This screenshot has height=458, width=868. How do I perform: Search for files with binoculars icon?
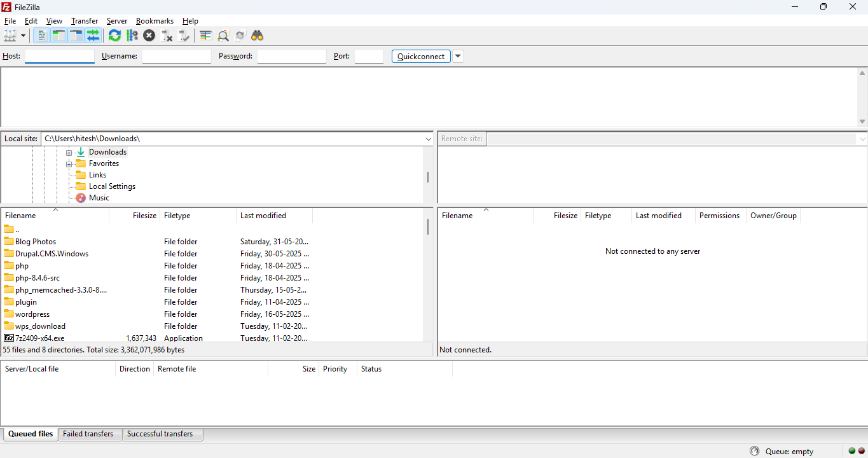click(257, 36)
